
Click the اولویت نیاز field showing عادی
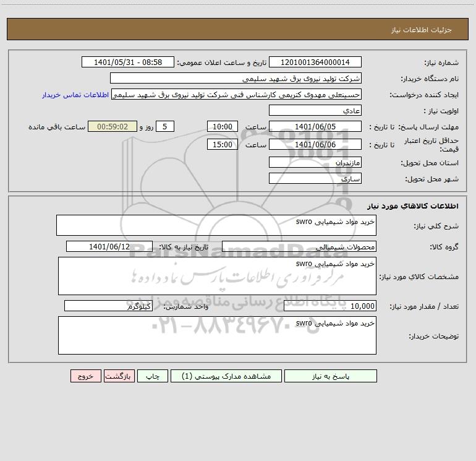coord(315,110)
